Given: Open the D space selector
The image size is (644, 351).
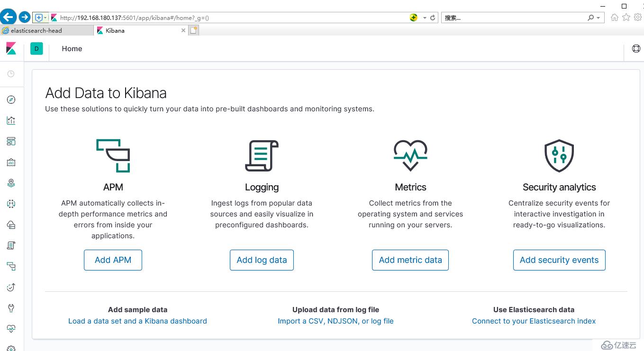Looking at the screenshot, I should [36, 48].
